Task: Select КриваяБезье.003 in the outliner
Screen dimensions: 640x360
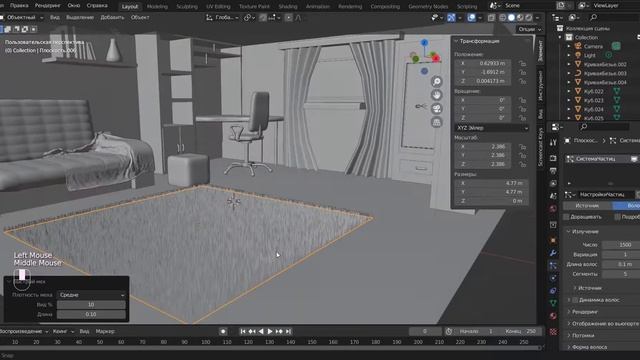Action: coord(604,73)
